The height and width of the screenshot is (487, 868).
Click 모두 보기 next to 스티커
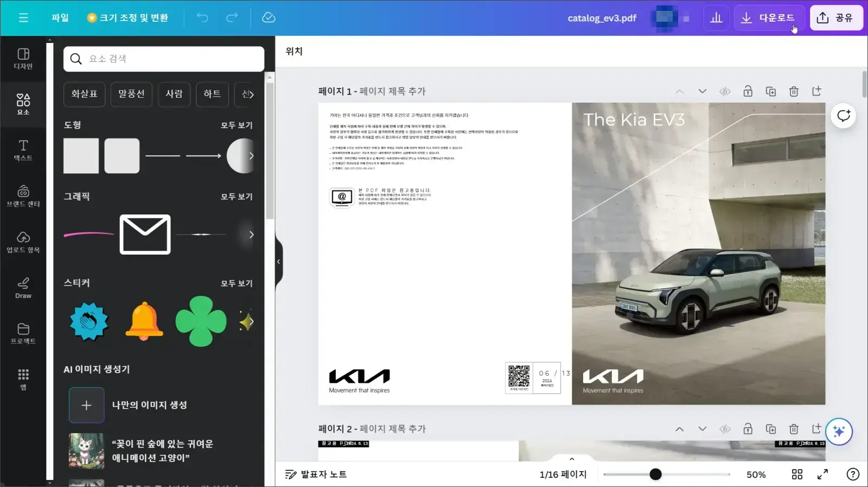(x=237, y=283)
